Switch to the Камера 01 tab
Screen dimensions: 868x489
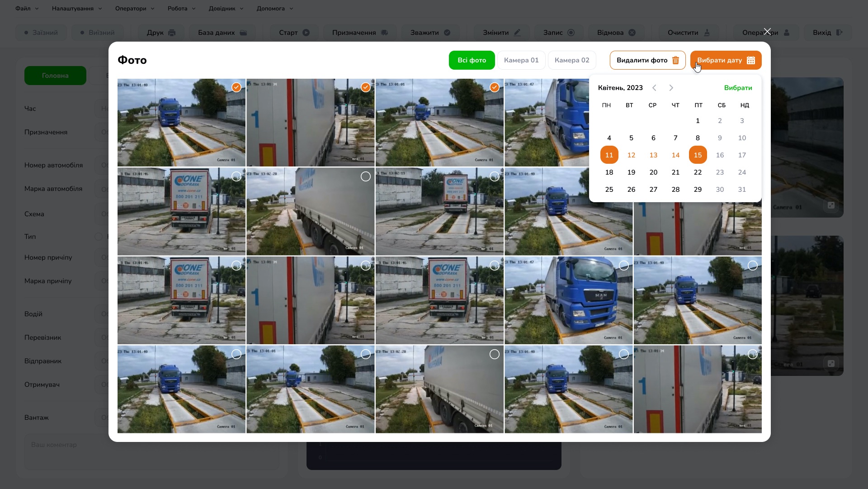click(521, 60)
